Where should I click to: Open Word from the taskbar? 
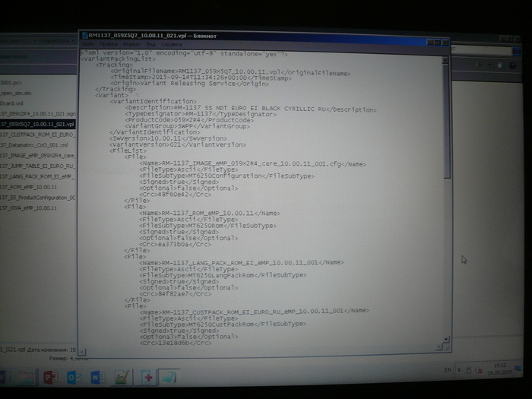pyautogui.click(x=98, y=378)
